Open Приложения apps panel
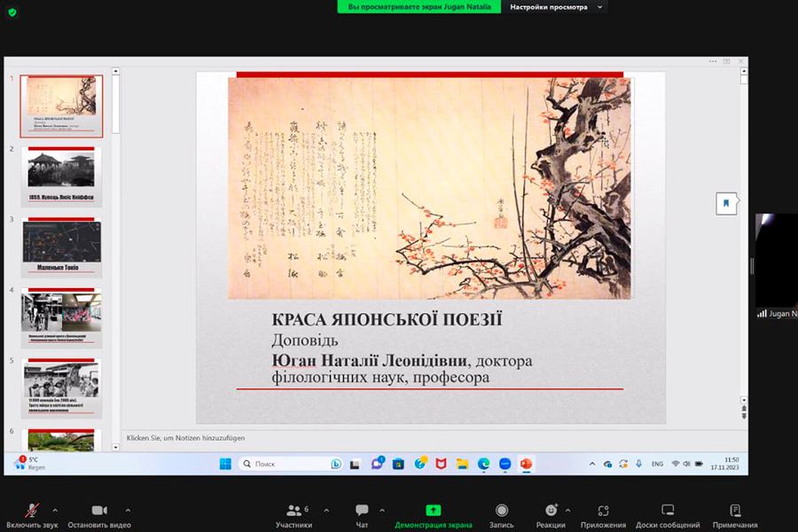Image resolution: width=798 pixels, height=532 pixels. point(603,514)
